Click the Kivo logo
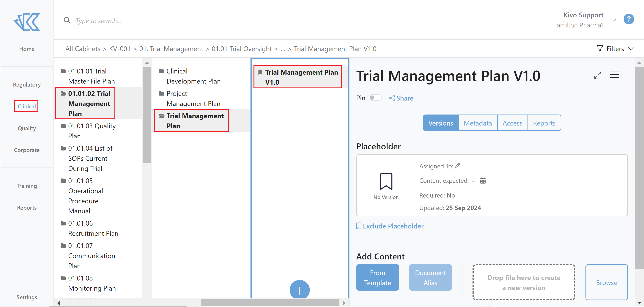This screenshot has width=644, height=307. (x=27, y=22)
